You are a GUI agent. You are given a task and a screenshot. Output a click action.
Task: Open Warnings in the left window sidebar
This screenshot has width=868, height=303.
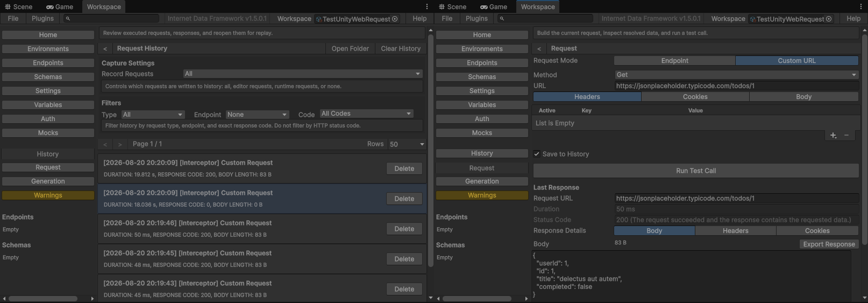click(48, 195)
